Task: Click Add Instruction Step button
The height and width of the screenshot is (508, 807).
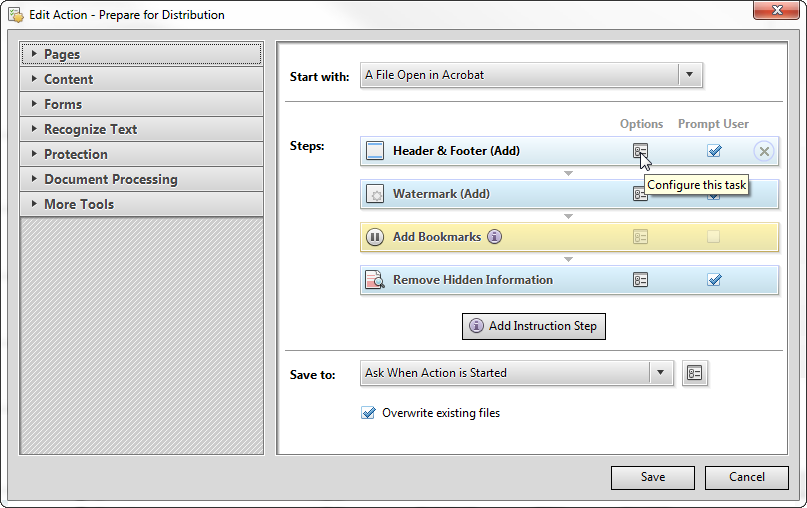Action: click(x=533, y=326)
